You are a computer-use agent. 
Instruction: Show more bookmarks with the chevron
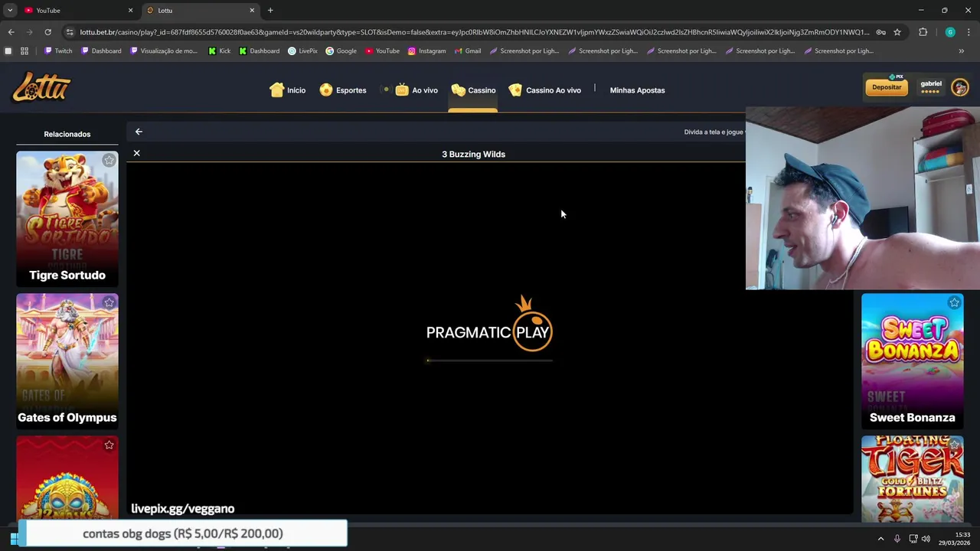pyautogui.click(x=962, y=51)
